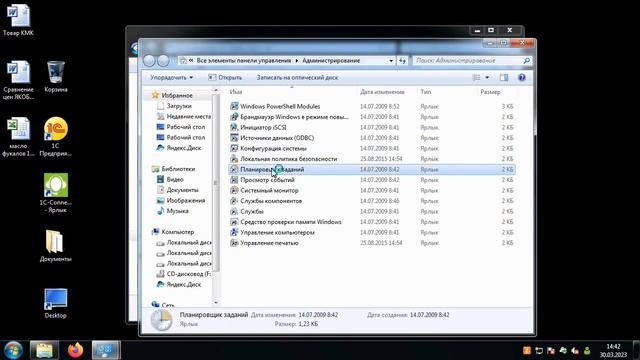Open Яндекс.Диск under Избранное

184,148
